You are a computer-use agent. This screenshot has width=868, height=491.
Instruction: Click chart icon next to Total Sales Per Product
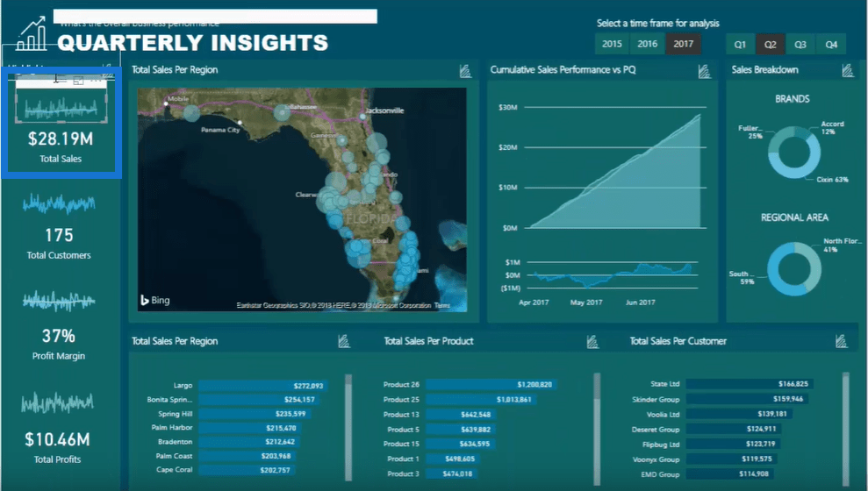[x=592, y=342]
